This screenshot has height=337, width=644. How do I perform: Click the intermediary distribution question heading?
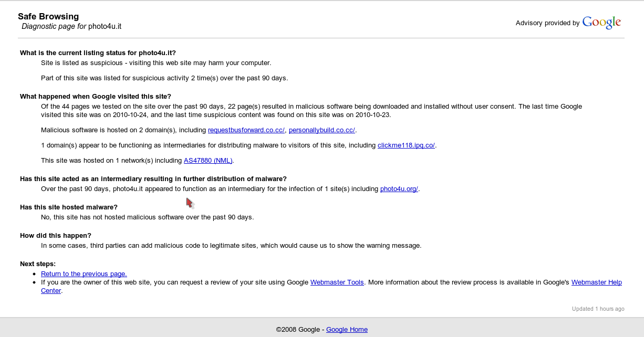(153, 178)
